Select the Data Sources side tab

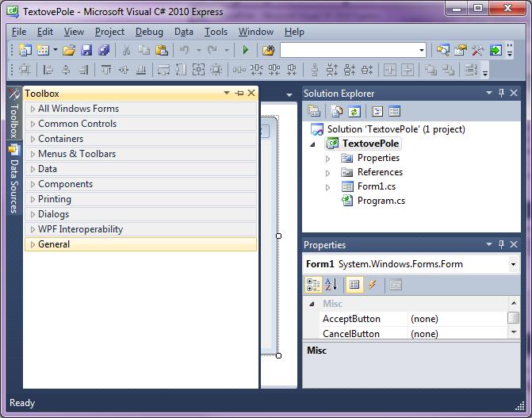14,179
